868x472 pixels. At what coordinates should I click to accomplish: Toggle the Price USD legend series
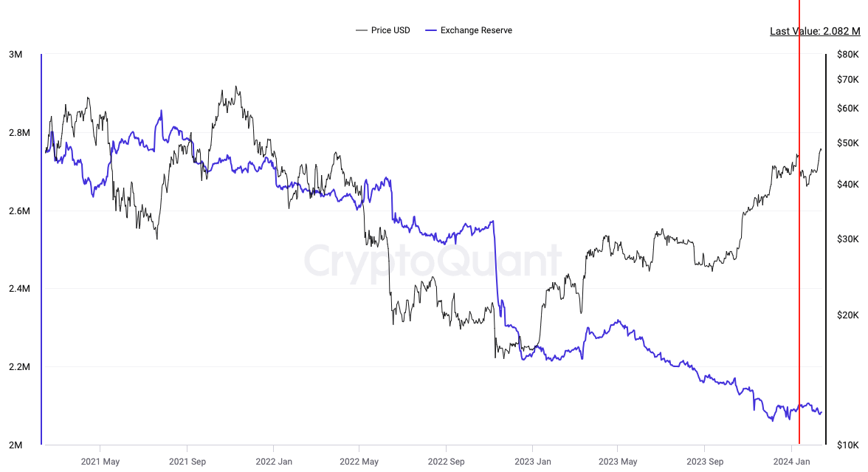(390, 30)
